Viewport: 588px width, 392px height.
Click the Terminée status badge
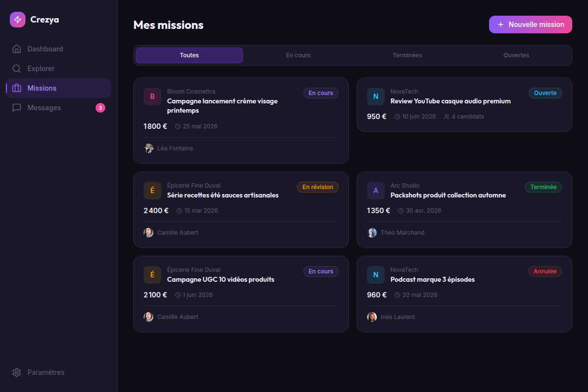click(x=543, y=187)
